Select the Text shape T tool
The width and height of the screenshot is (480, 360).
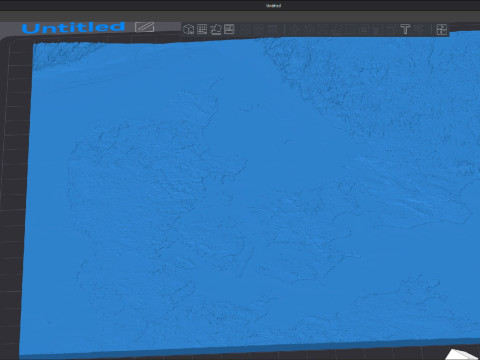pos(405,29)
